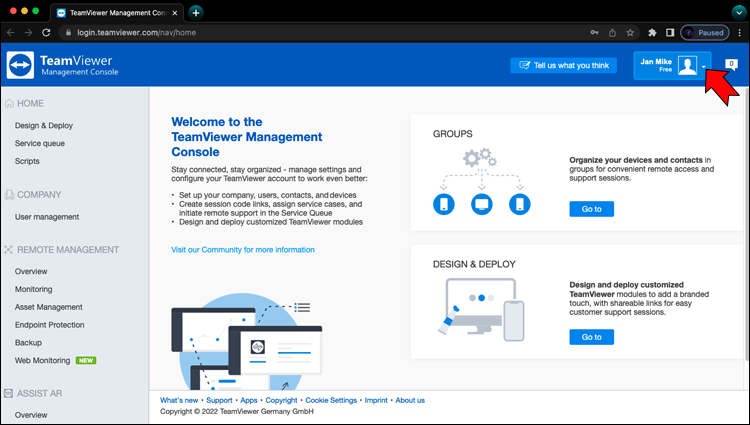This screenshot has width=750, height=425.
Task: Open Asset Management in sidebar
Action: 49,307
